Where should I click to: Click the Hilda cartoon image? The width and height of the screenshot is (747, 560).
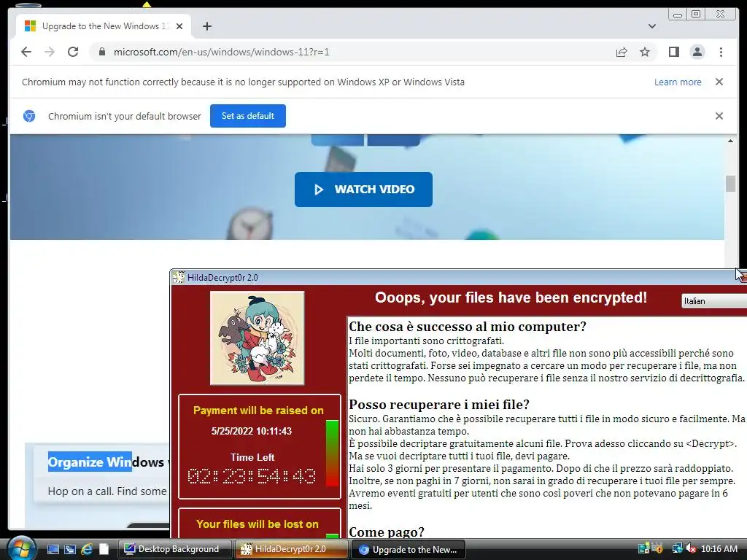(x=258, y=338)
